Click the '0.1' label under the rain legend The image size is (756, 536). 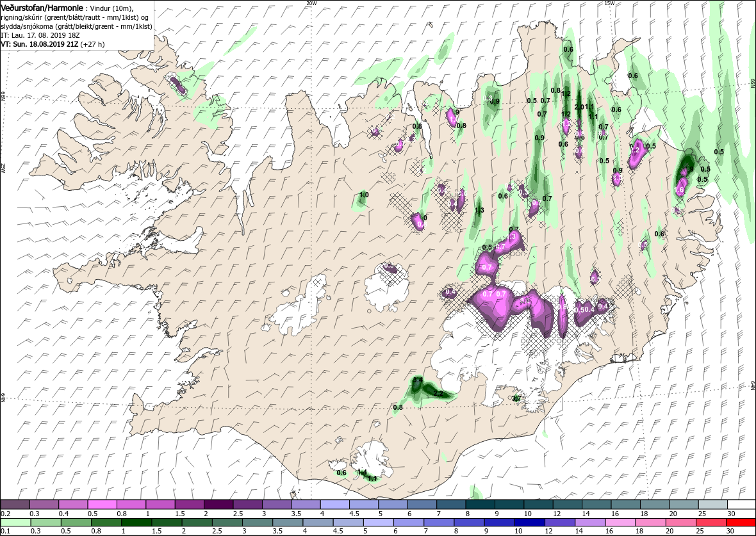click(6, 532)
